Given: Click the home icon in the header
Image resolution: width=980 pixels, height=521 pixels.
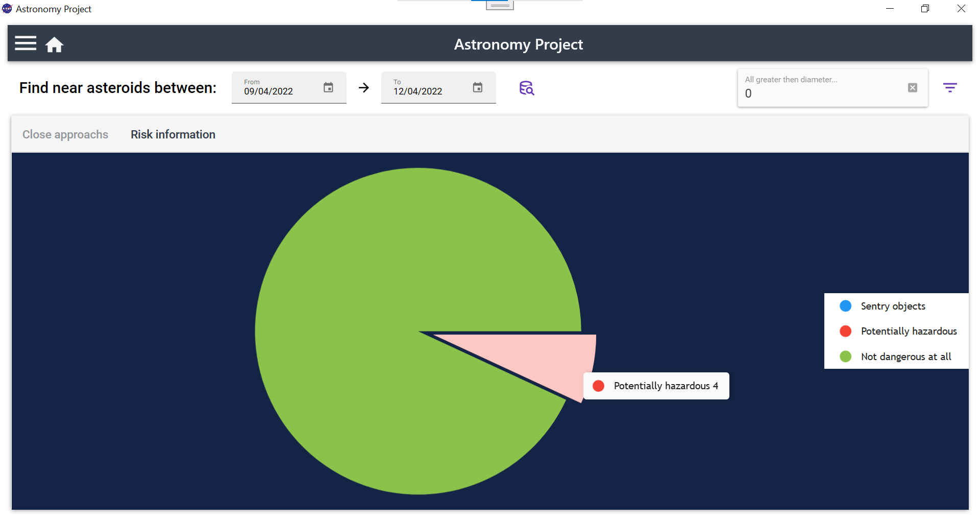Looking at the screenshot, I should click(54, 44).
